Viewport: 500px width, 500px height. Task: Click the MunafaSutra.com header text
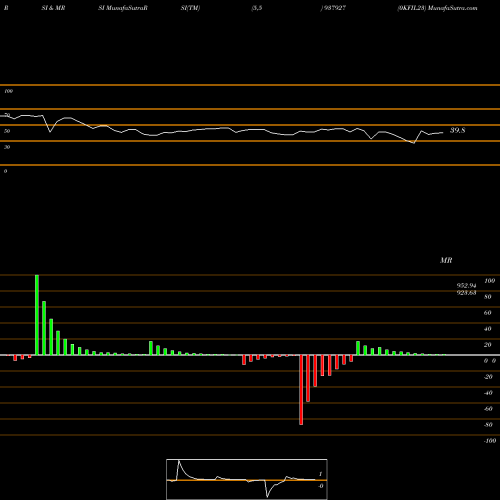(x=452, y=8)
